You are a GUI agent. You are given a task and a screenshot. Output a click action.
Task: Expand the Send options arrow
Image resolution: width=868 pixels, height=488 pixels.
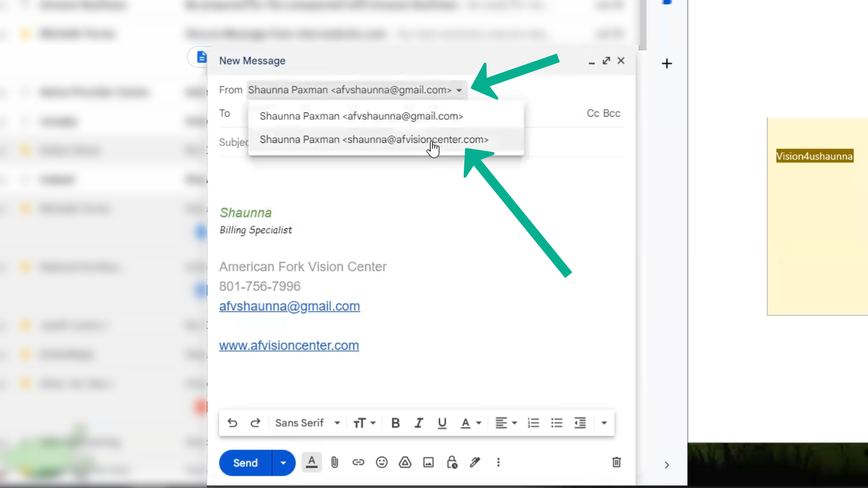(x=283, y=463)
